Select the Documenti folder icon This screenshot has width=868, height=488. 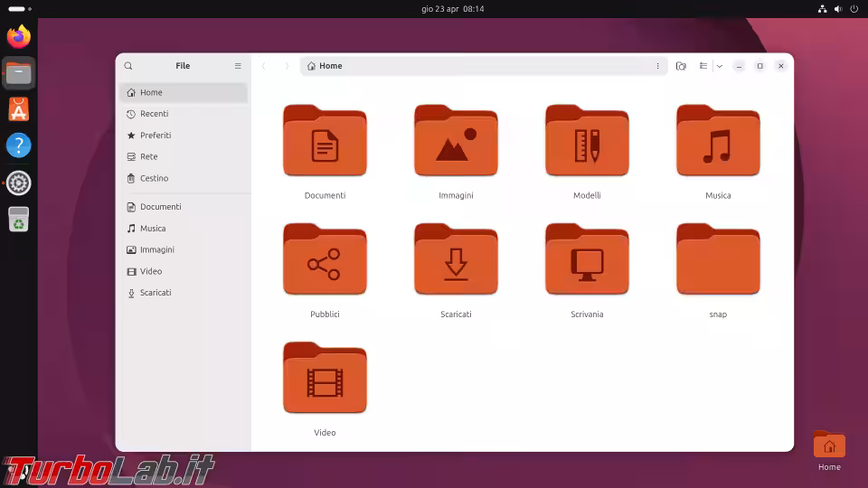click(325, 142)
